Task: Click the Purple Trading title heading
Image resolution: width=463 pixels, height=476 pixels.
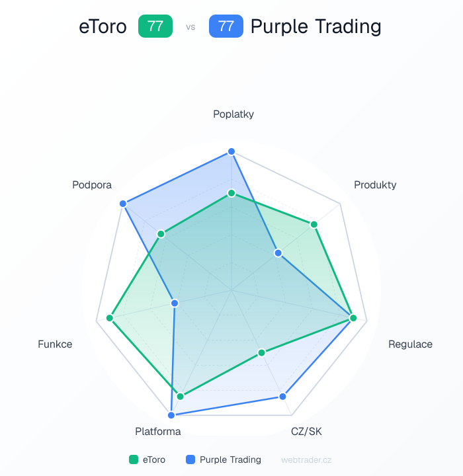Action: (x=316, y=26)
